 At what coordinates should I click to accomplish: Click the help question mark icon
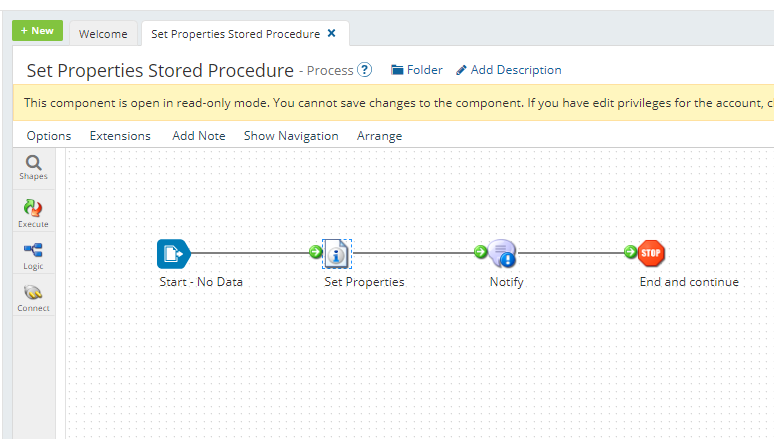[365, 70]
